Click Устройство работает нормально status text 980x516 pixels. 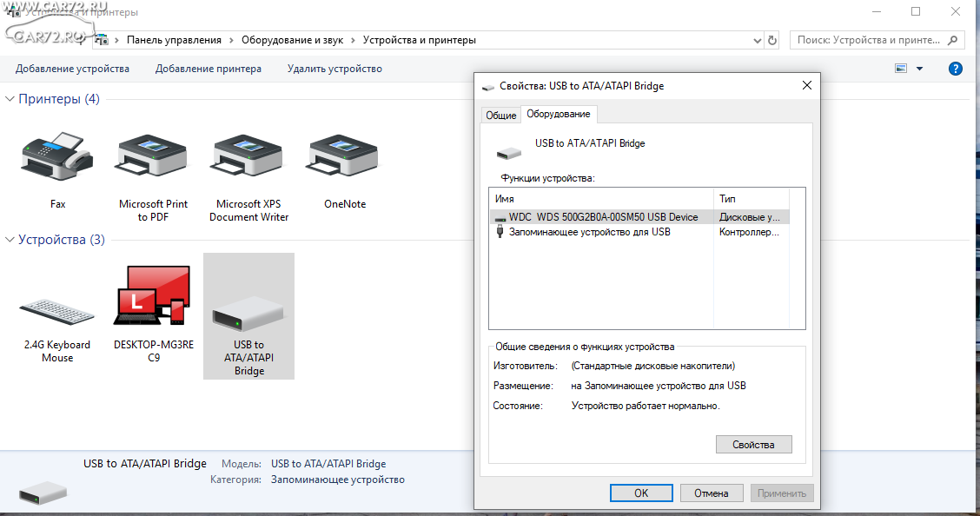[x=646, y=406]
